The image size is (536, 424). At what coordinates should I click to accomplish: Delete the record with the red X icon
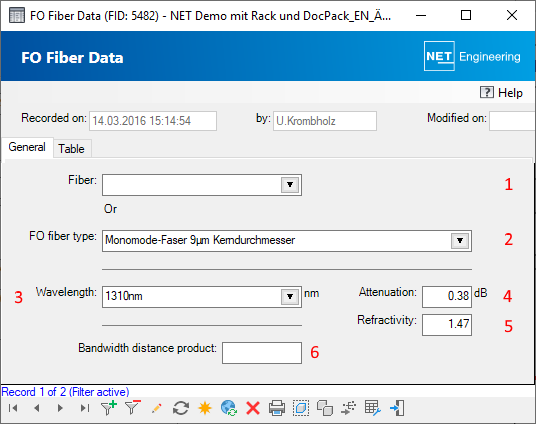253,408
